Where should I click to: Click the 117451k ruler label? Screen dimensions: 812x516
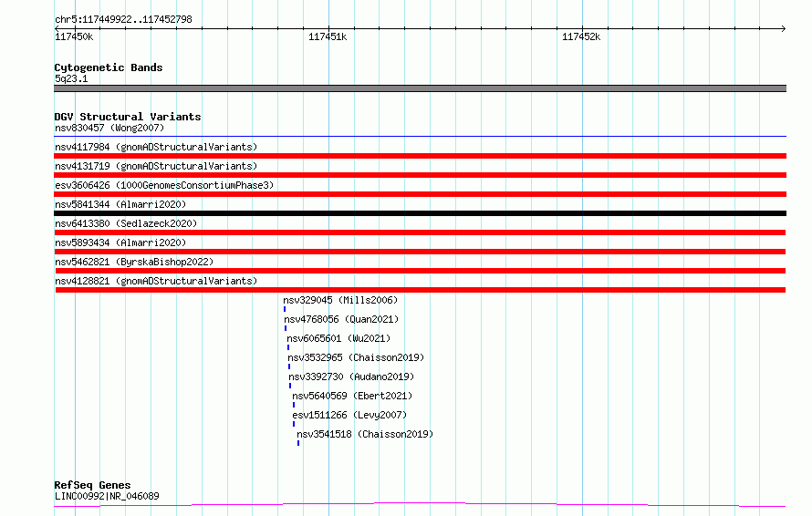pos(328,36)
